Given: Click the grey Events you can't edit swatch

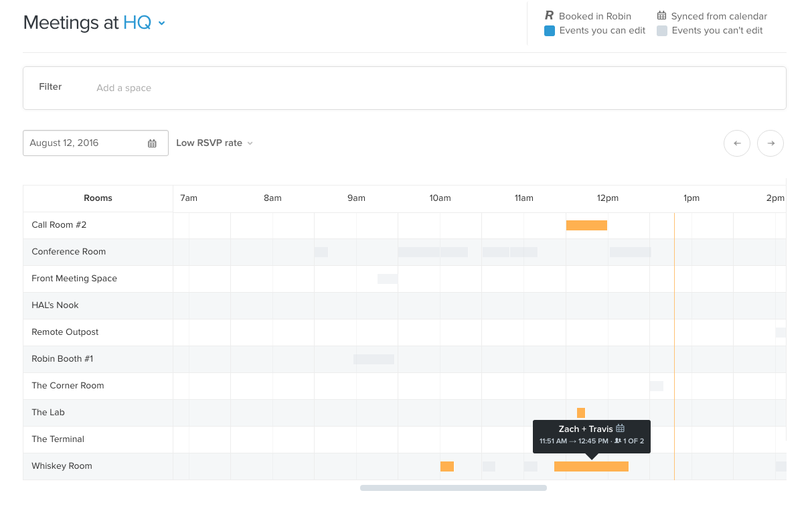Looking at the screenshot, I should point(662,30).
